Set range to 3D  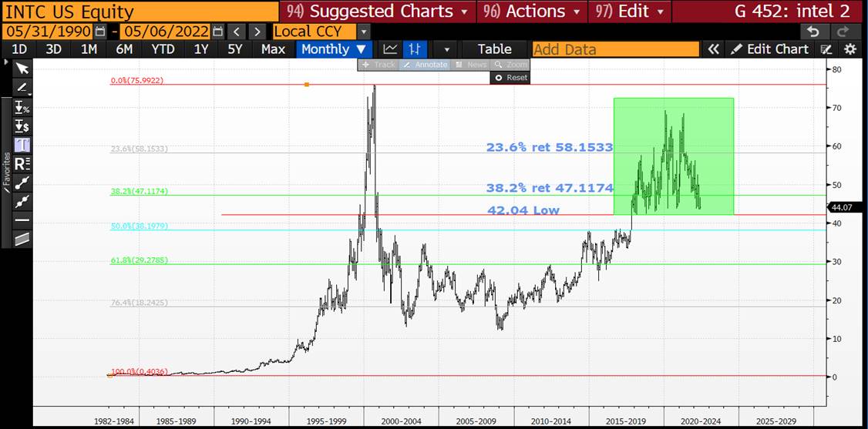pyautogui.click(x=54, y=49)
